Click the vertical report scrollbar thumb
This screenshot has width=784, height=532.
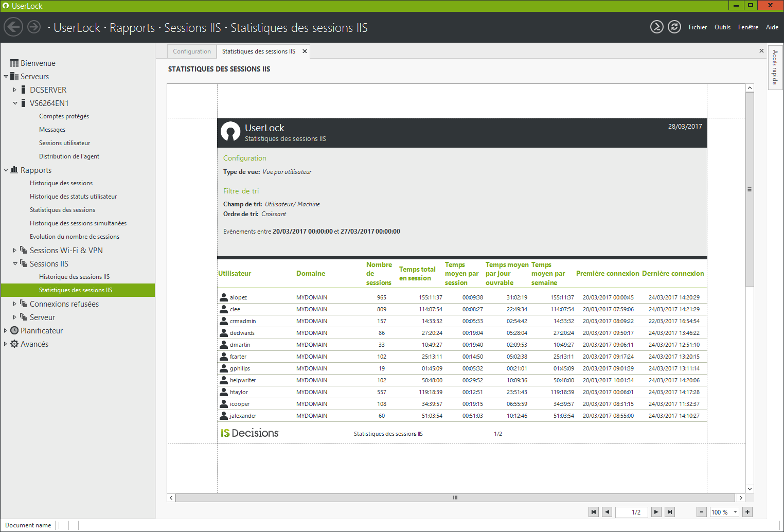750,189
